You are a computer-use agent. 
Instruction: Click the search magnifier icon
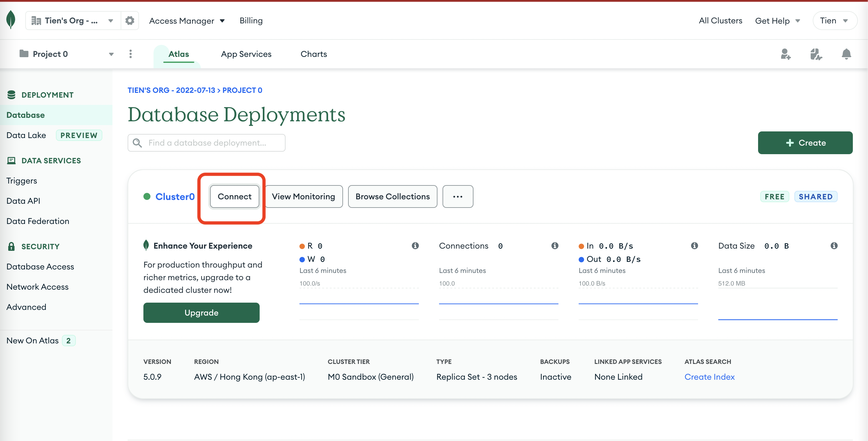tap(137, 143)
